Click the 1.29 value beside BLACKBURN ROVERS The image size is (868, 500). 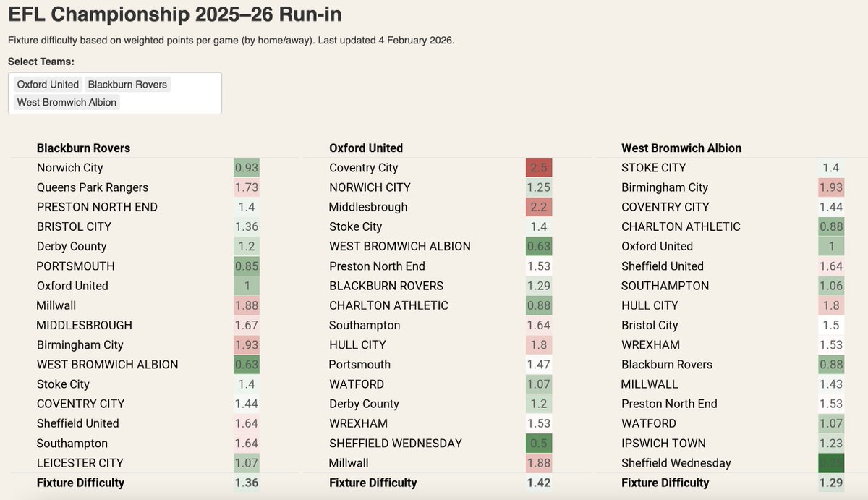pyautogui.click(x=539, y=286)
